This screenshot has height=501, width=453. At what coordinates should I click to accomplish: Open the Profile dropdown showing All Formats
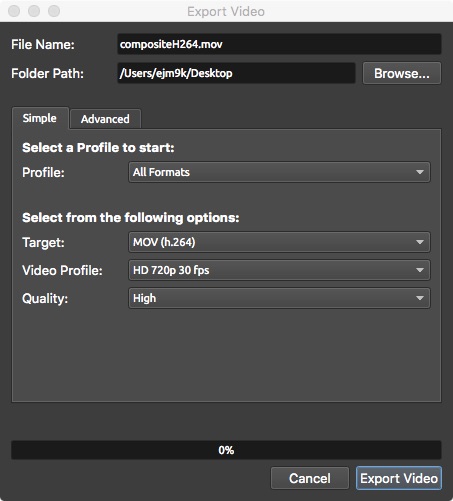[279, 172]
